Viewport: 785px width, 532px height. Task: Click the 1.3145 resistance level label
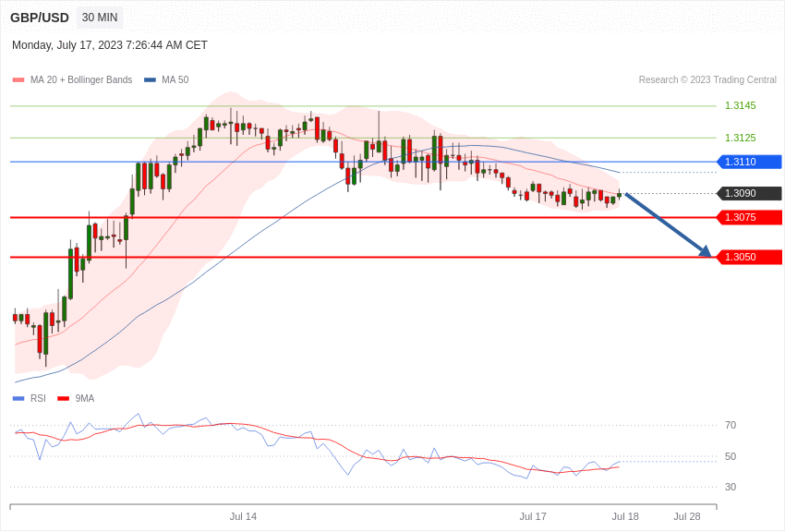tap(741, 105)
